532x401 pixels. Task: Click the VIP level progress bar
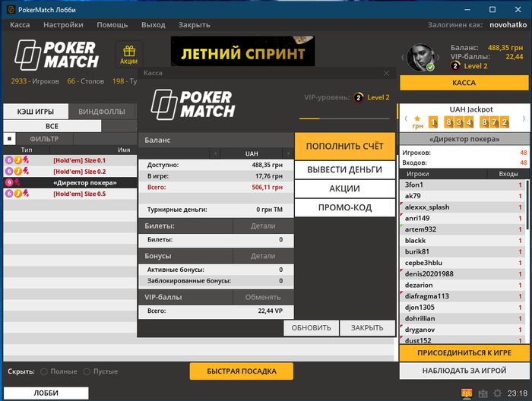tap(344, 118)
